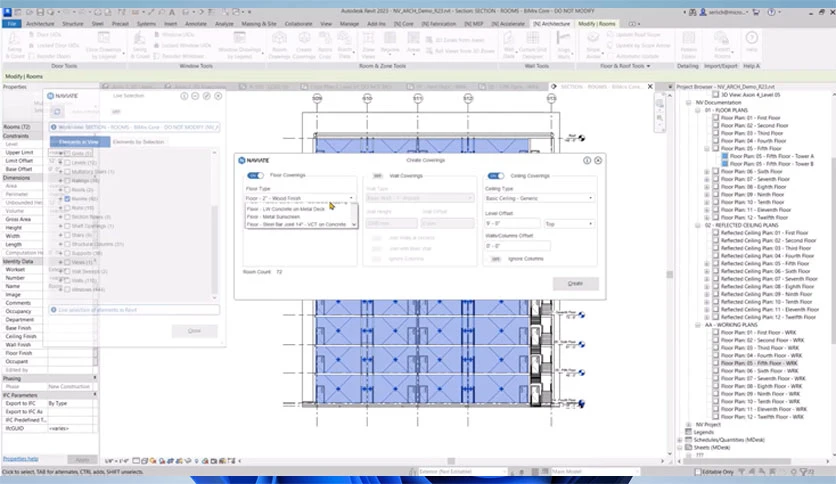
Task: Click the Close button in Live Selection
Action: click(194, 331)
